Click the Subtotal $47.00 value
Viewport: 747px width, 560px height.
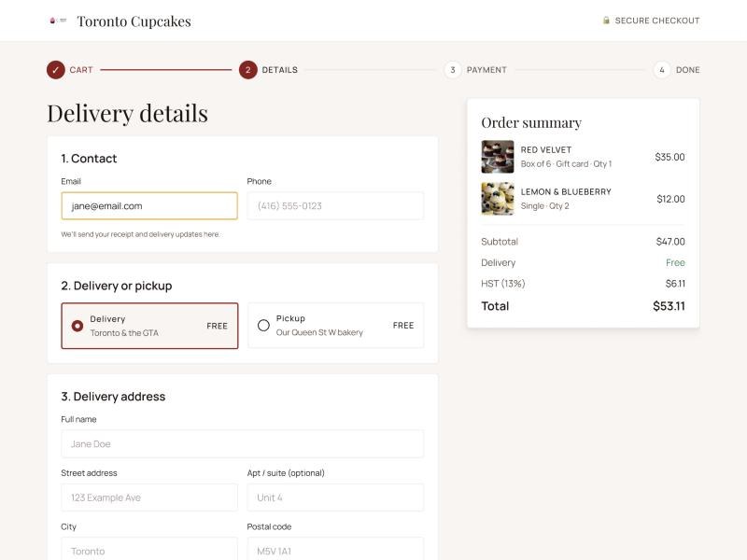pos(670,242)
